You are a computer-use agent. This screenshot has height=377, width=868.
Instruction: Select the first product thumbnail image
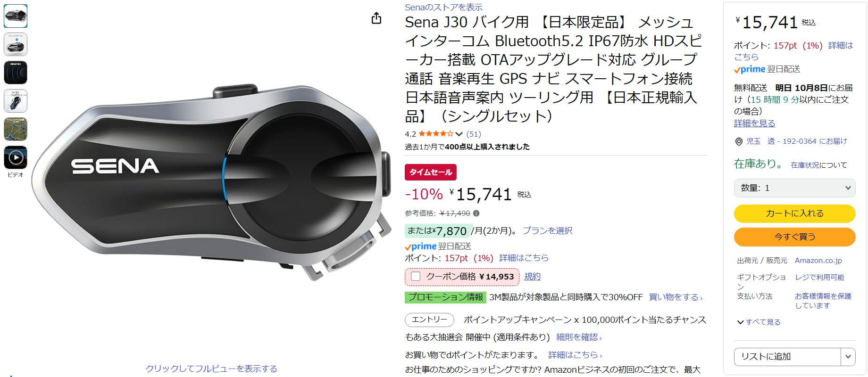coord(16,16)
